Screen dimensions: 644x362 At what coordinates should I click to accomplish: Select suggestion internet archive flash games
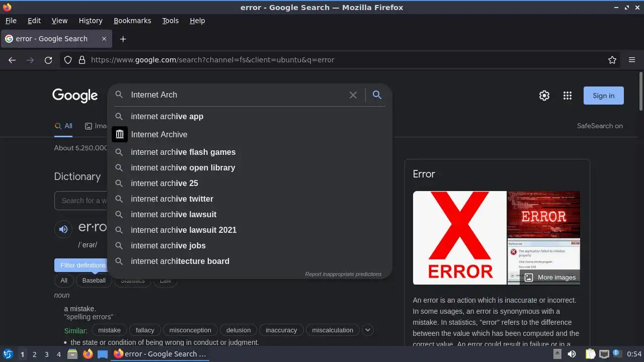pyautogui.click(x=250, y=152)
